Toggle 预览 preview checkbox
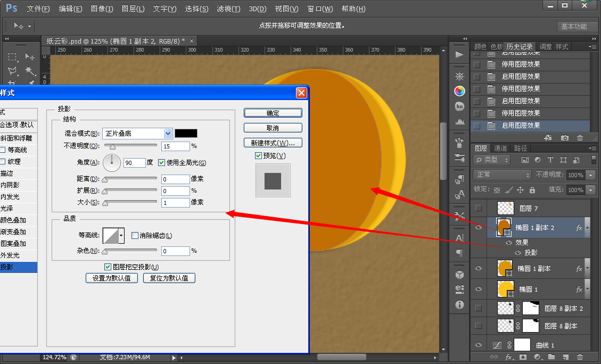The image size is (601, 364). [258, 155]
